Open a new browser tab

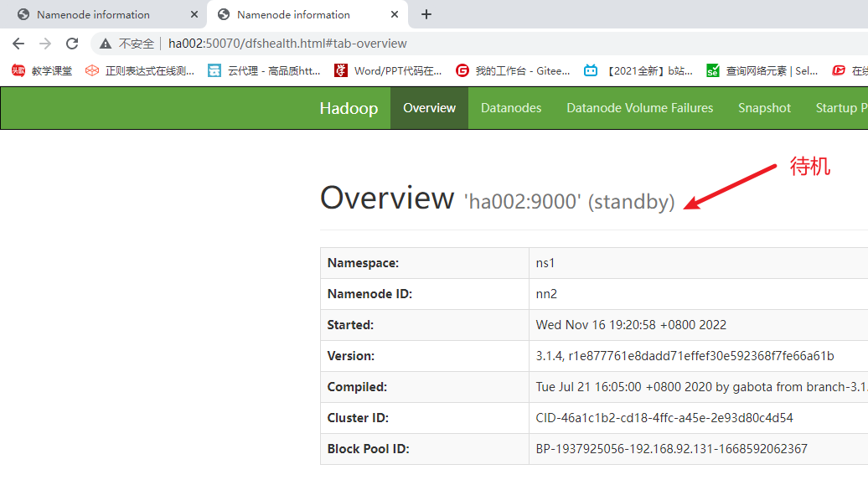pos(426,14)
